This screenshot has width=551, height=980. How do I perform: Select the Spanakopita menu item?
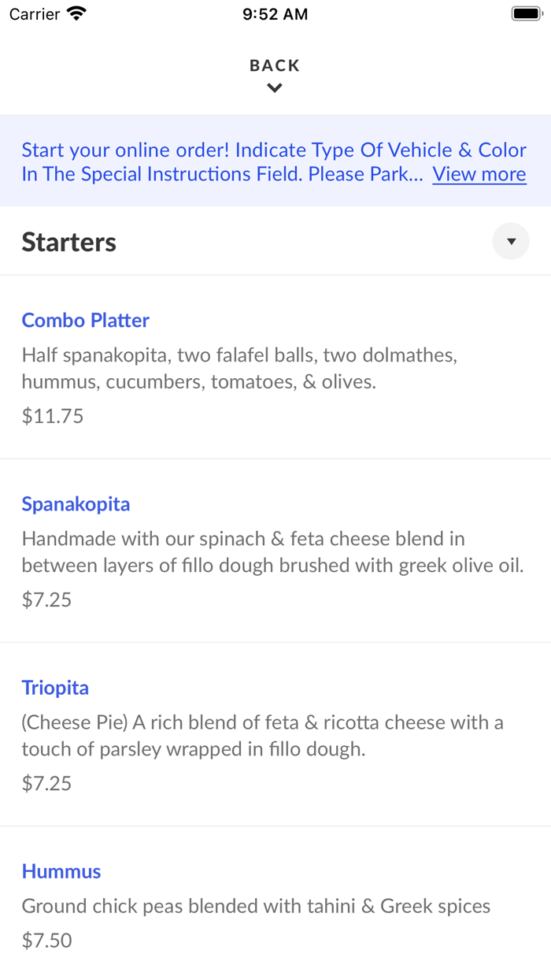pos(76,503)
